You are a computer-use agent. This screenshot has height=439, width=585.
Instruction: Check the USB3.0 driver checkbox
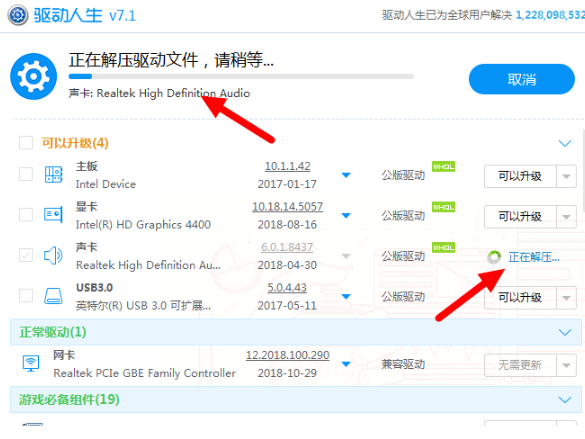26,295
